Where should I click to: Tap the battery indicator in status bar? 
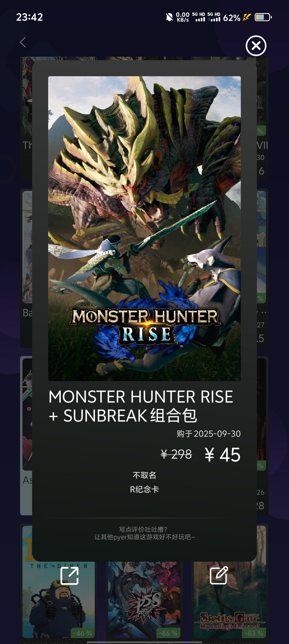pyautogui.click(x=263, y=17)
